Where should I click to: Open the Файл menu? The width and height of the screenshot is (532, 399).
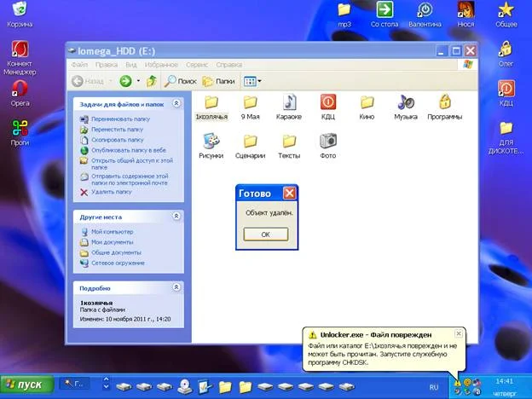click(x=80, y=65)
